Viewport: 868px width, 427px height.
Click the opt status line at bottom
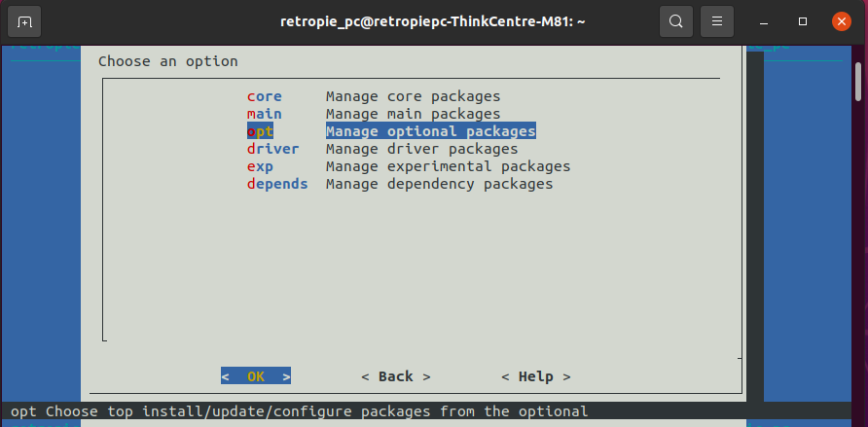[x=299, y=411]
